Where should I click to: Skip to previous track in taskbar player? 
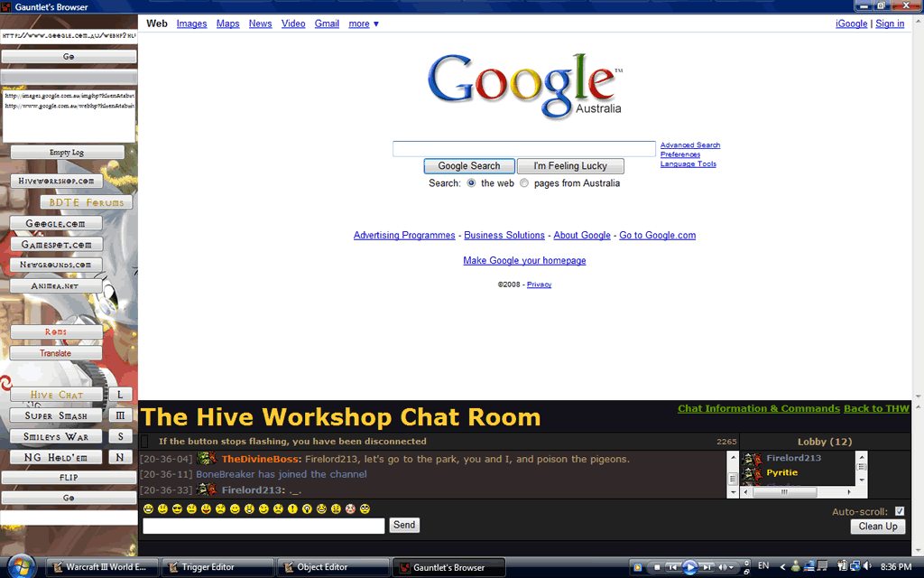[x=673, y=567]
